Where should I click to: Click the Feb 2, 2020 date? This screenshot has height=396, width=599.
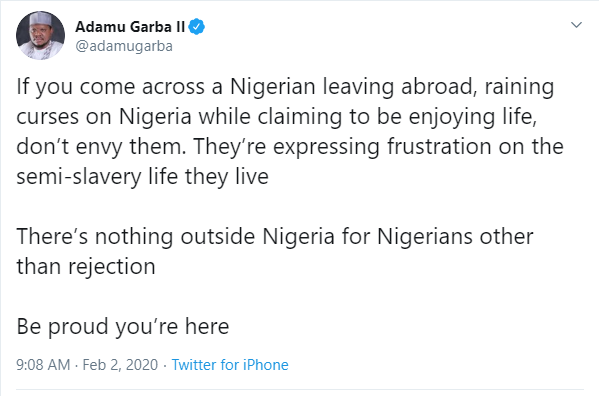[x=120, y=365]
